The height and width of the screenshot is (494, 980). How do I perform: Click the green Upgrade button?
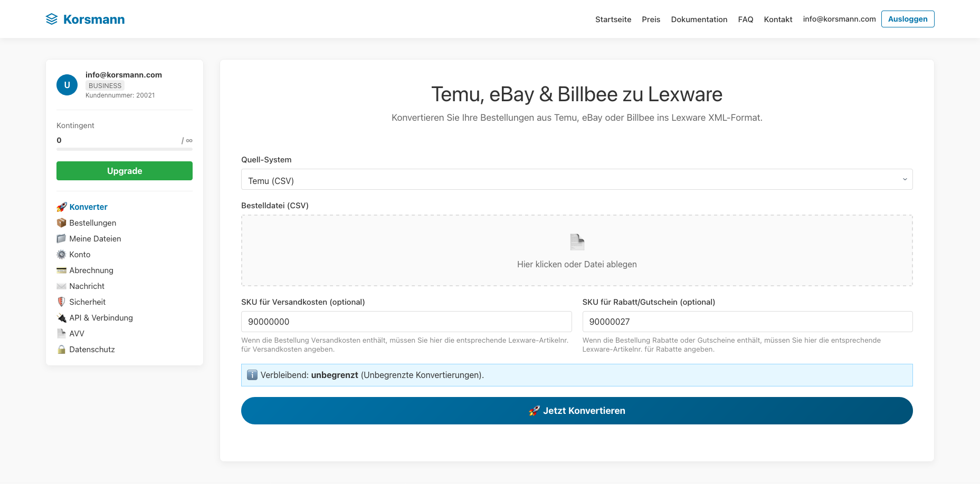point(125,171)
